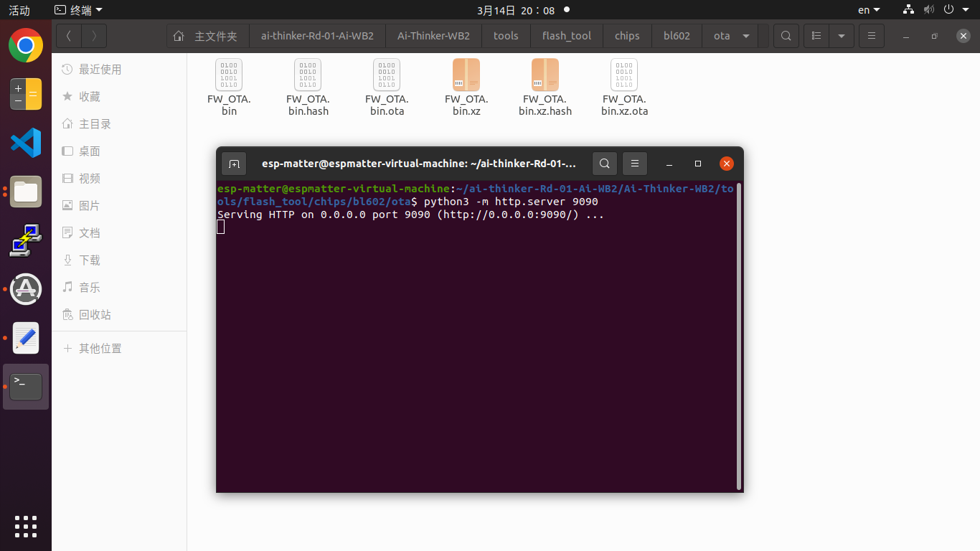Launch the Calculator app in dock

[x=26, y=95]
